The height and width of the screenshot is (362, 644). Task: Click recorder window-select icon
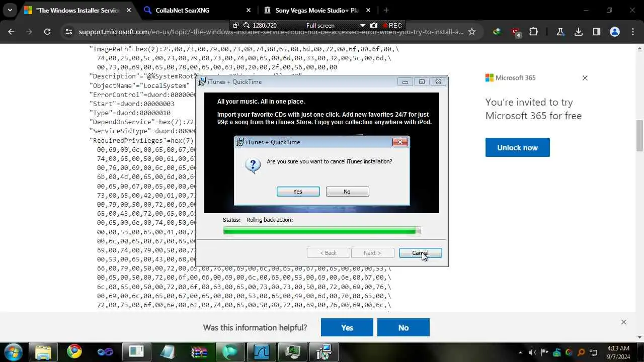[x=236, y=25]
